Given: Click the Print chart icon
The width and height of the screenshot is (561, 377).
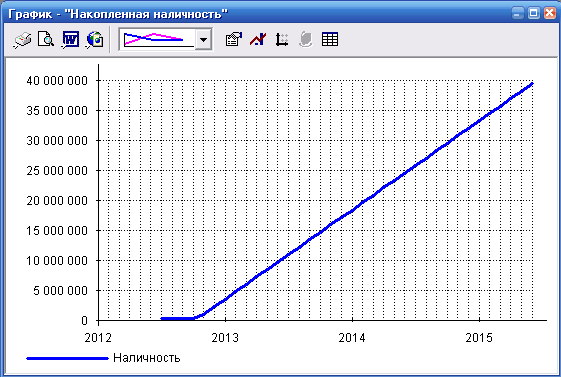Looking at the screenshot, I should tap(23, 39).
